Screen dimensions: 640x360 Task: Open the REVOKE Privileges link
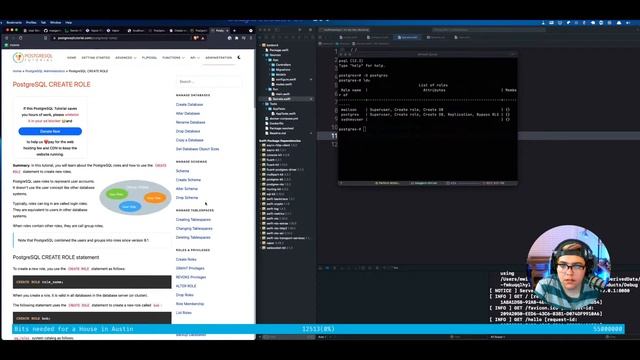click(191, 277)
